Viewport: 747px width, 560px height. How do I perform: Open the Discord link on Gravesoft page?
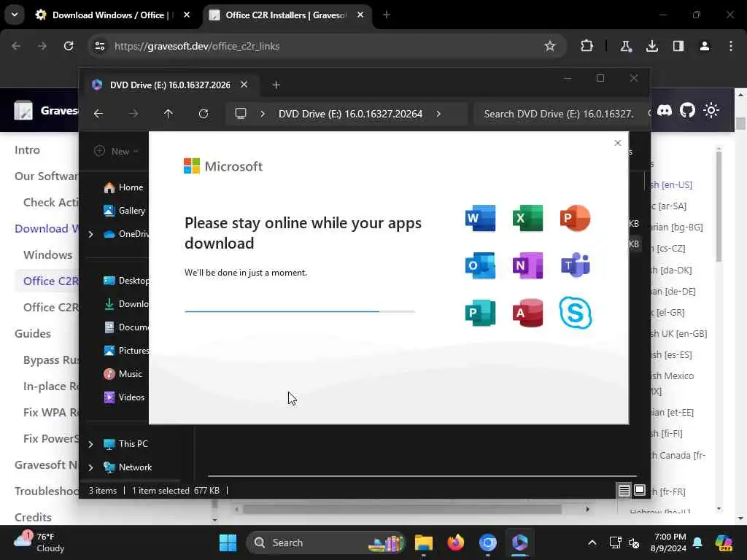coord(664,111)
